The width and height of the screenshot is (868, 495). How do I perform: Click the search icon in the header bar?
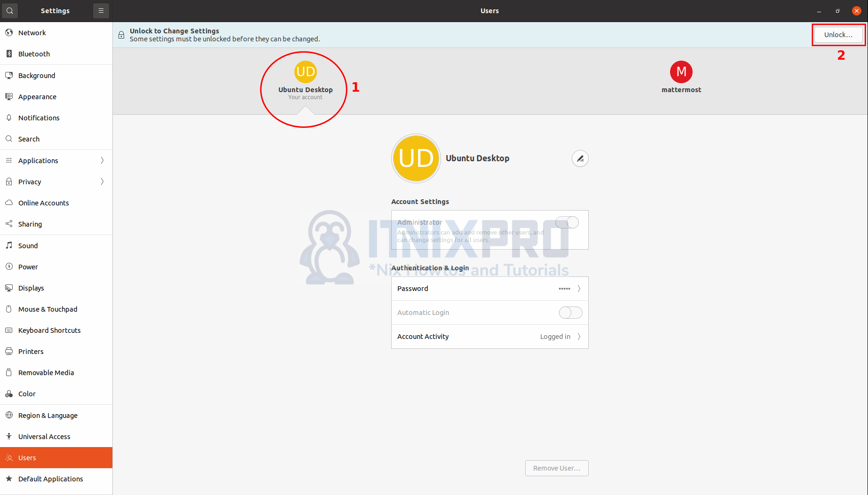tap(9, 10)
